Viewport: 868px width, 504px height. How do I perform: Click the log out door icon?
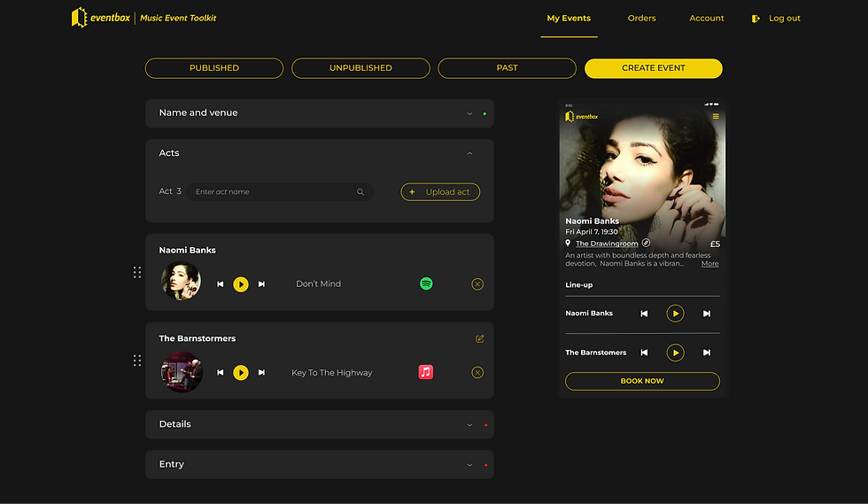[755, 19]
